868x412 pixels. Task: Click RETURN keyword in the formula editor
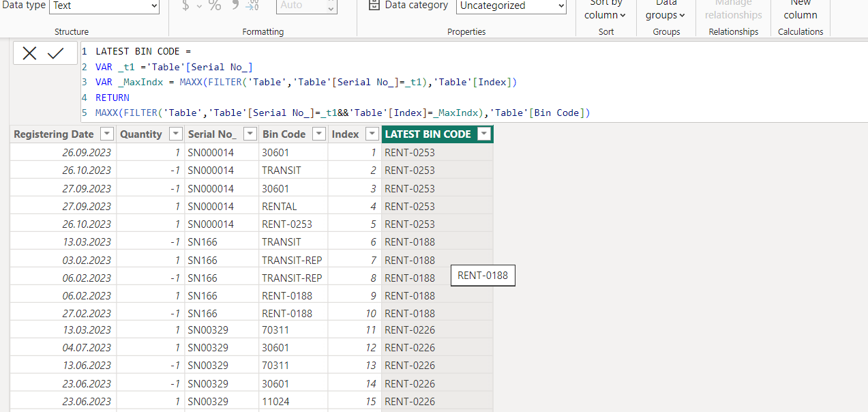click(x=113, y=98)
